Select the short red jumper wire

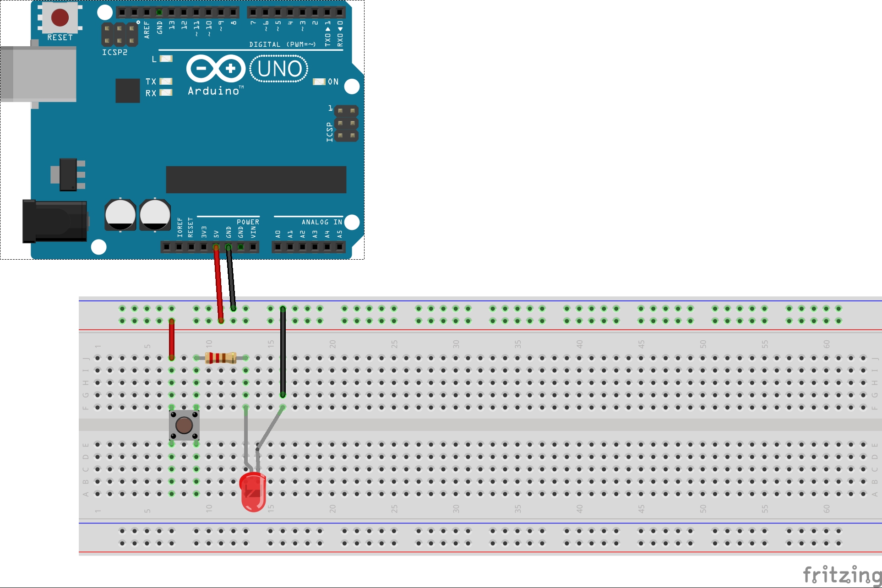click(x=172, y=339)
